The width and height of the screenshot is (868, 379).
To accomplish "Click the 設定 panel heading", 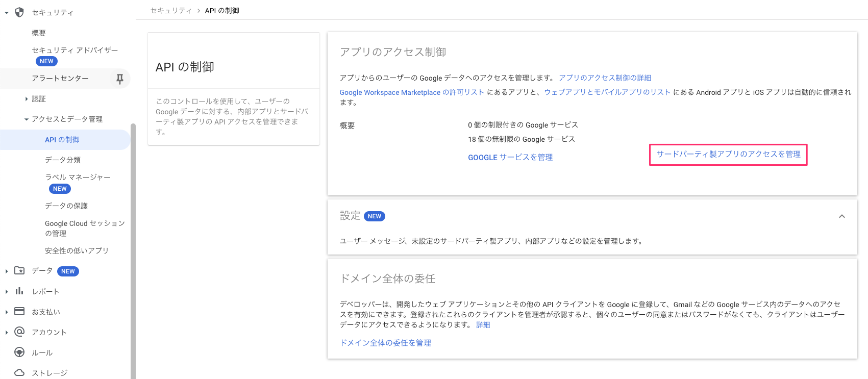I will pyautogui.click(x=350, y=216).
